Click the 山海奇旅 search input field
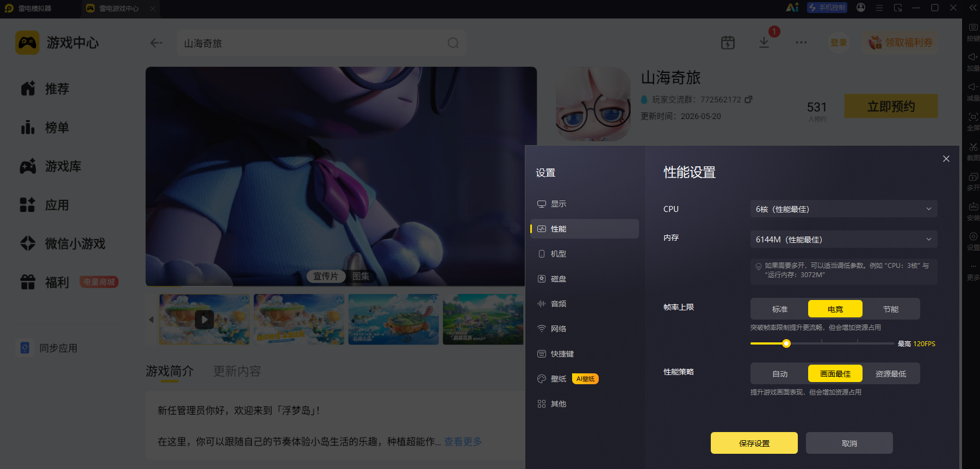 (x=321, y=43)
